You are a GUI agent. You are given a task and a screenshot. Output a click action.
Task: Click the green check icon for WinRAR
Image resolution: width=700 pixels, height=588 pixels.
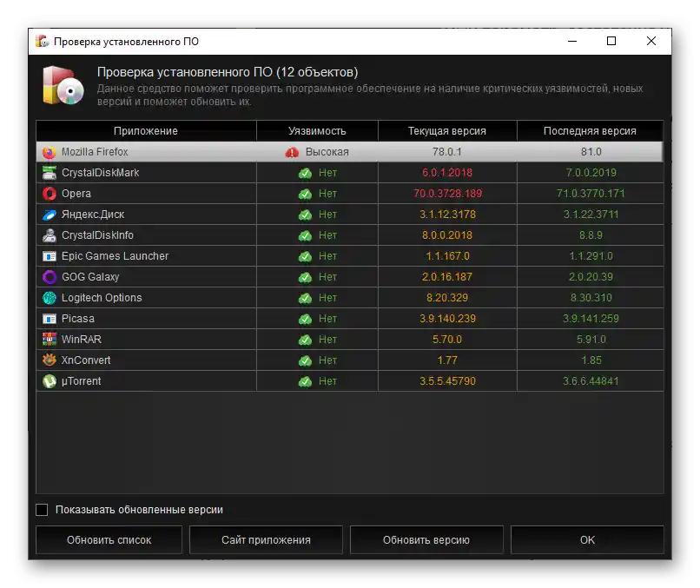[x=305, y=340]
